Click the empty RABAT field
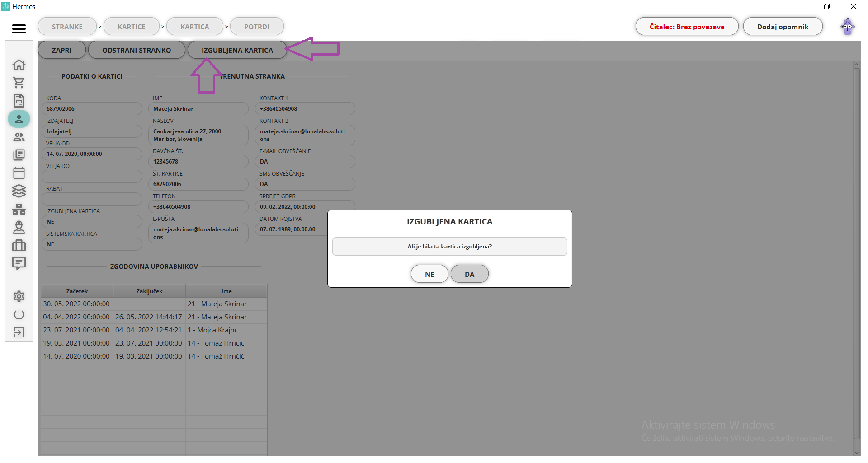Image resolution: width=868 pixels, height=463 pixels. (x=92, y=199)
